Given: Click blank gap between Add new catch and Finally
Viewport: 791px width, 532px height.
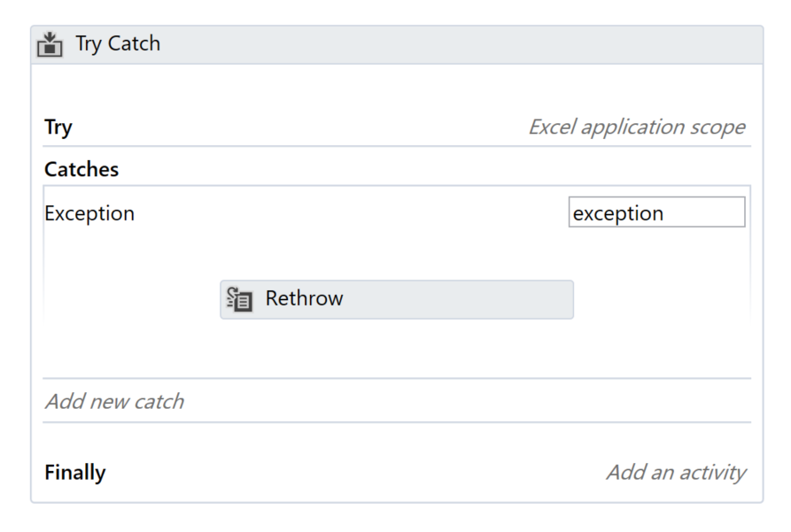Looking at the screenshot, I should point(397,440).
